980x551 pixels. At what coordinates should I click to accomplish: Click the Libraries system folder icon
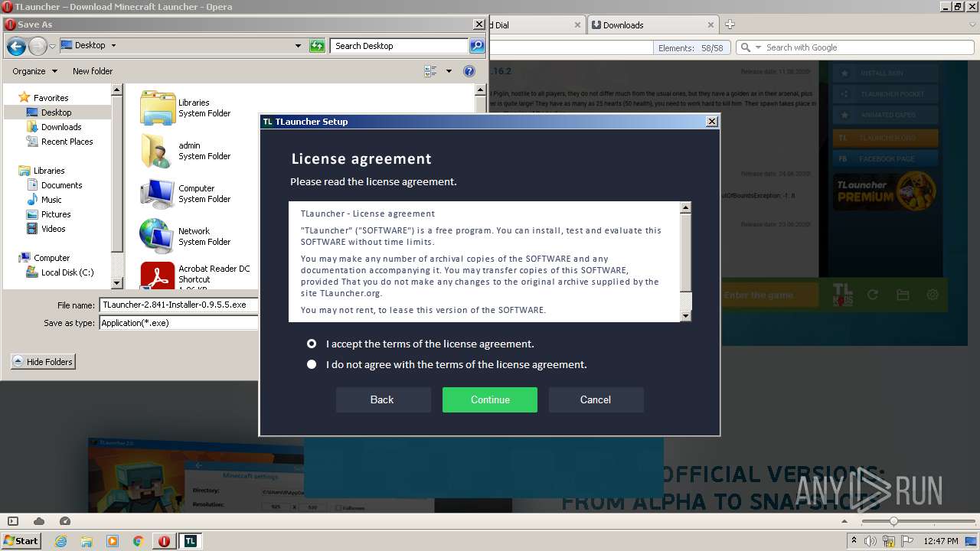(x=158, y=108)
